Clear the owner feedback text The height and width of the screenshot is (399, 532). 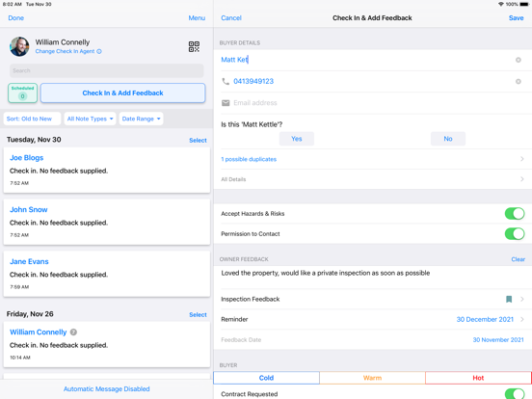[x=518, y=259]
